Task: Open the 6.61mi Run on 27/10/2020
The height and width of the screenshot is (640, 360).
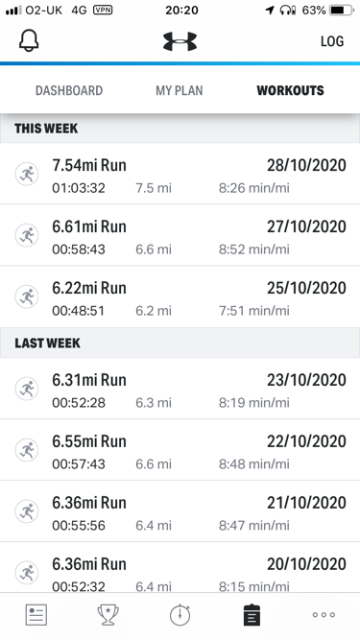Action: pyautogui.click(x=180, y=236)
